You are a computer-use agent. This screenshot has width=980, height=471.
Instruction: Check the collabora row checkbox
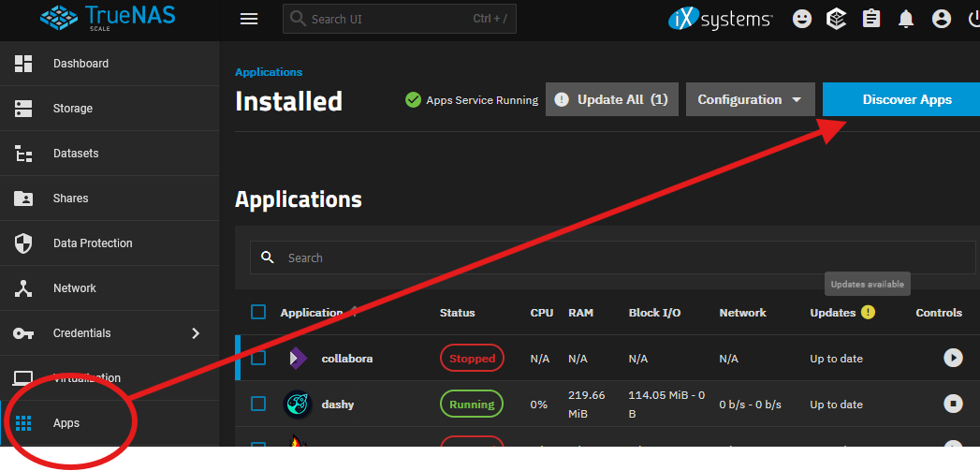point(258,358)
